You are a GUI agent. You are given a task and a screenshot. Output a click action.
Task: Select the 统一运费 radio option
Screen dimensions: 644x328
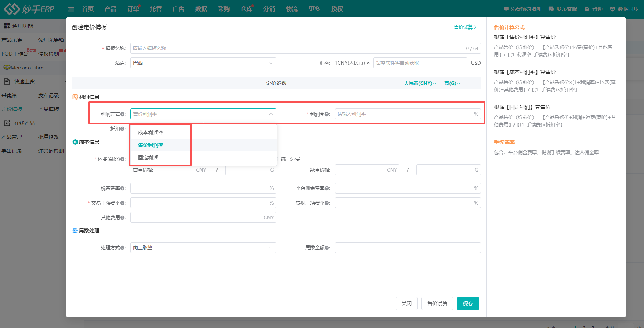[x=290, y=159]
